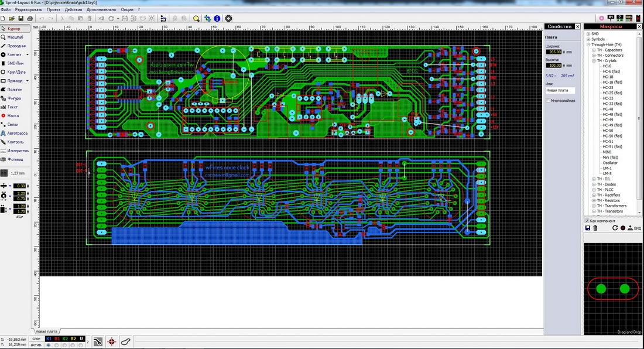Select HC-49 macro in the tree
This screenshot has width=644, height=349.
pos(608,120)
